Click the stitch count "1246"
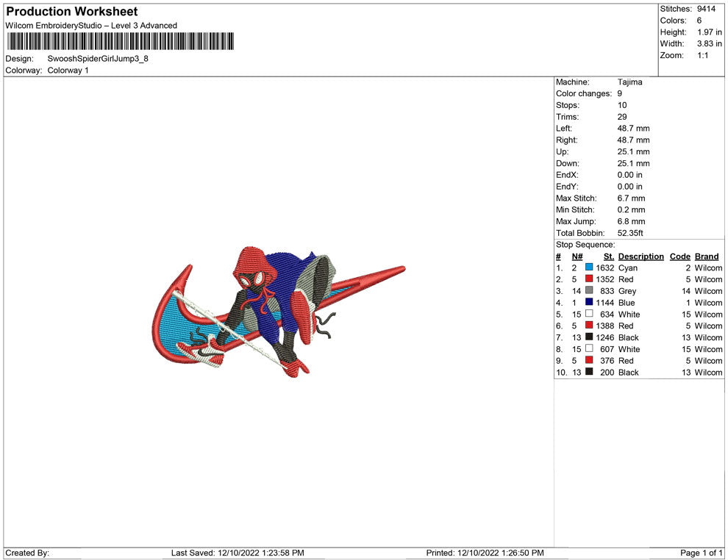This screenshot has width=728, height=560. tap(605, 337)
